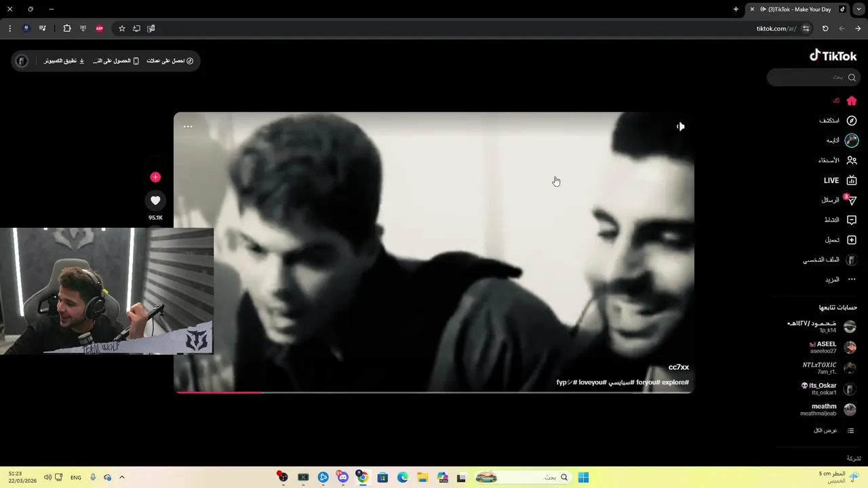
Task: Open File Explorer from taskbar
Action: click(x=422, y=477)
